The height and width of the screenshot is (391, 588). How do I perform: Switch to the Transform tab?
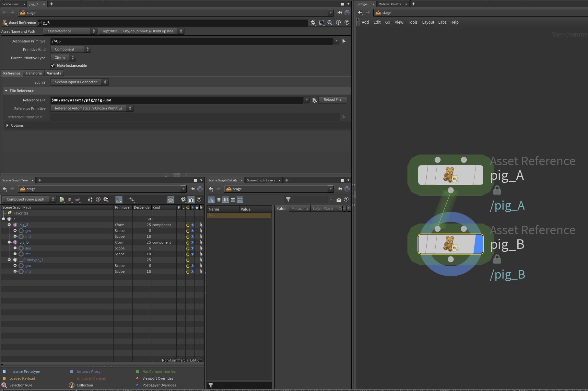34,73
